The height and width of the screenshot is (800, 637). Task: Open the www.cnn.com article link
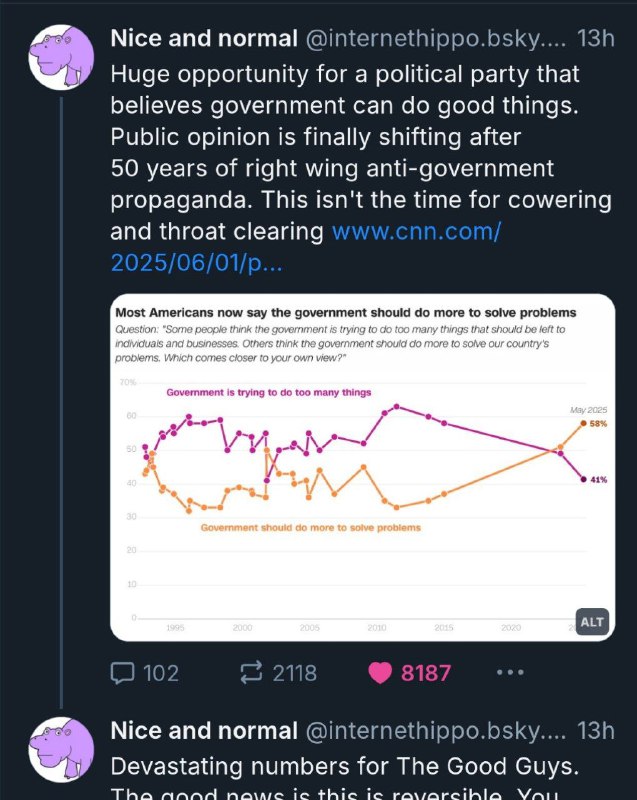[x=305, y=247]
